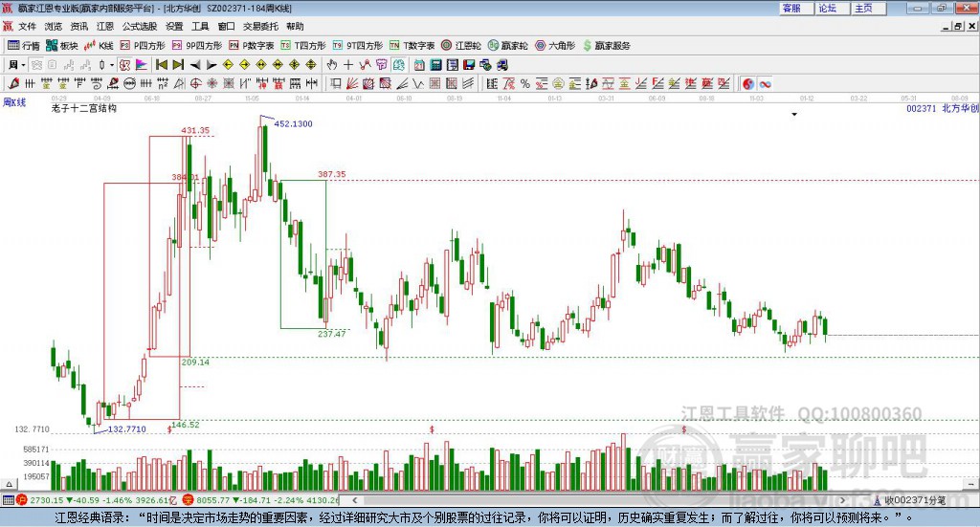Viewport: 980px width, 527px height.
Task: Open the 板块 sector view
Action: point(62,46)
